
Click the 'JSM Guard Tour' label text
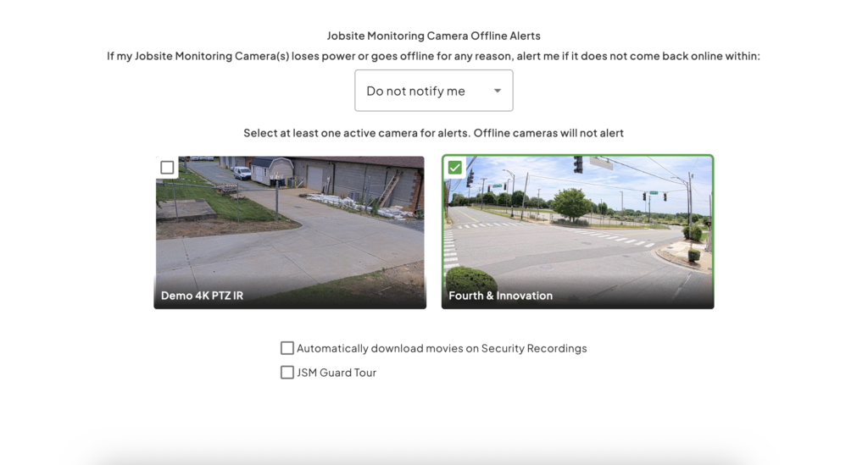[x=337, y=373]
